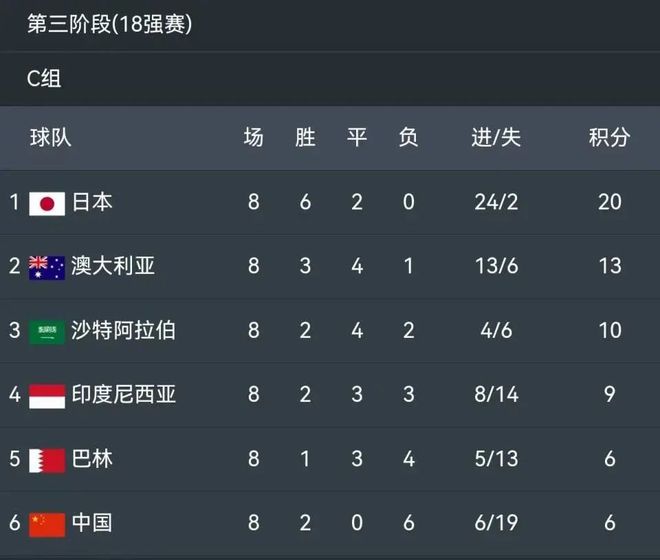
Task: Click Japan's 20 points value
Action: coord(609,202)
